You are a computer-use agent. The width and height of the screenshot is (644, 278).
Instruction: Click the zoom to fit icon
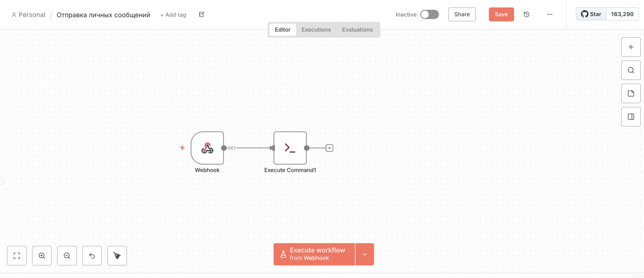tap(17, 256)
